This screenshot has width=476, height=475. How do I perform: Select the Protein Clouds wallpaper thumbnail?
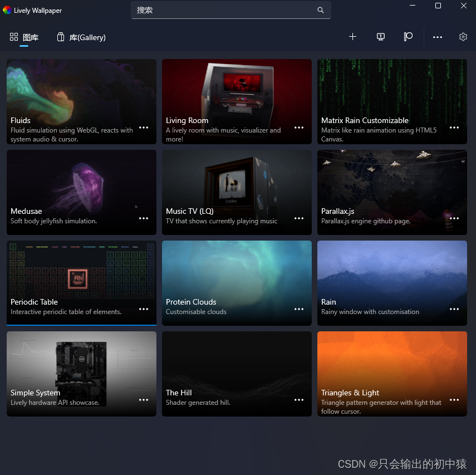tap(237, 283)
